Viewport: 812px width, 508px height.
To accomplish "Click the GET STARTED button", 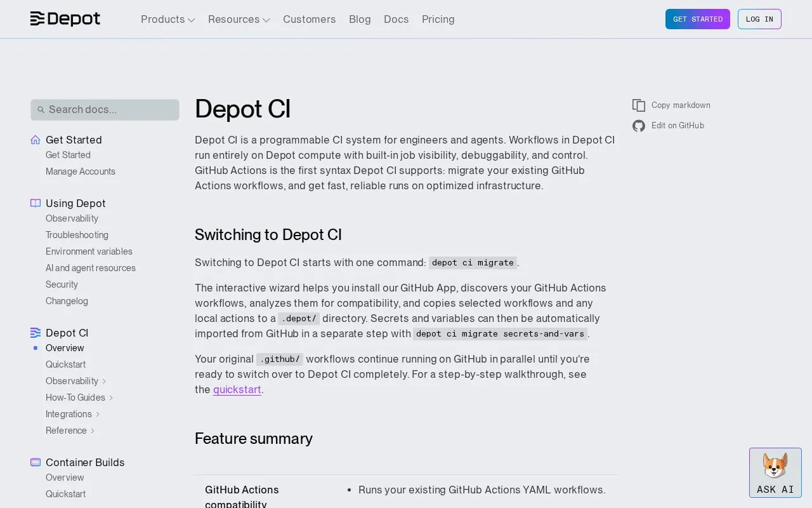I will 698,19.
